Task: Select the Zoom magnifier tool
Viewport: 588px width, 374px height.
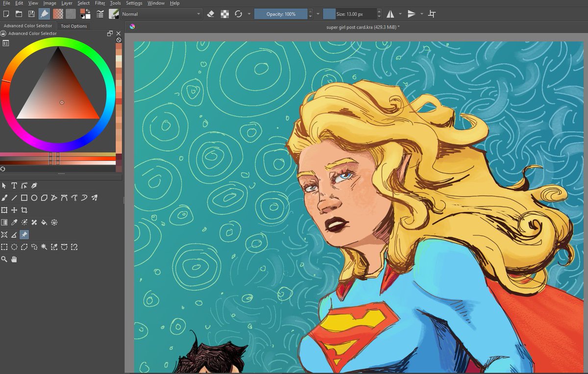Action: pyautogui.click(x=4, y=259)
